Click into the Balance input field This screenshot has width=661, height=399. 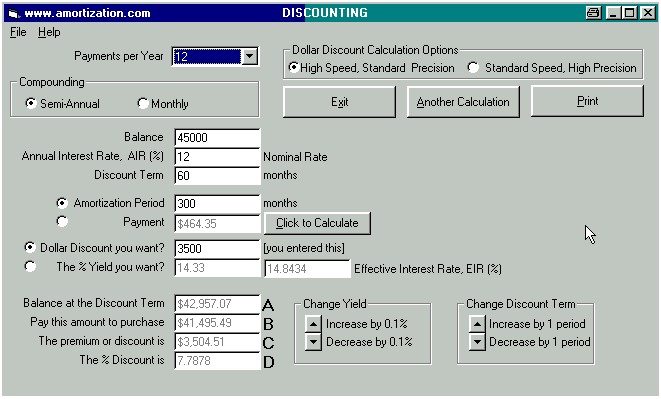[217, 137]
